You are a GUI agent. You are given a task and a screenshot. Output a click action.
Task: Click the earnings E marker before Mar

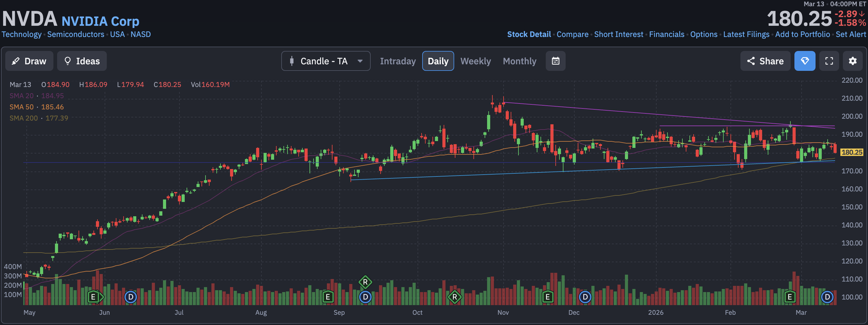point(789,297)
